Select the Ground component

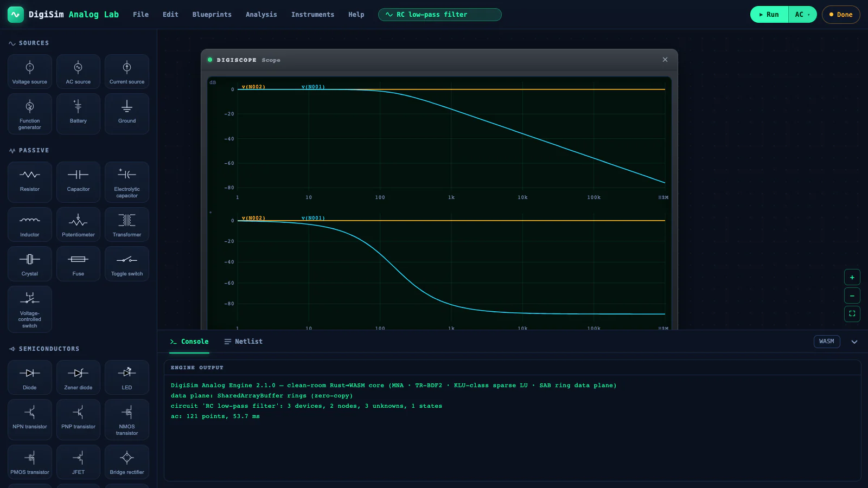(127, 114)
